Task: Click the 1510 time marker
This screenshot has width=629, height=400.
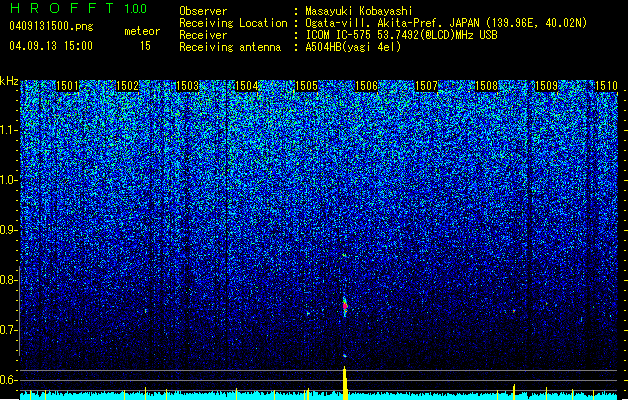Action: pyautogui.click(x=606, y=86)
